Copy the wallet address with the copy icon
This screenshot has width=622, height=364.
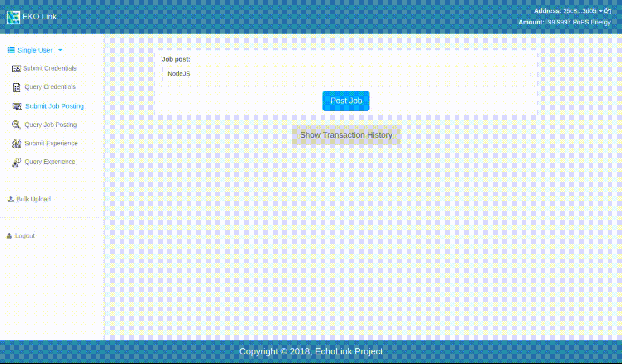pos(608,11)
